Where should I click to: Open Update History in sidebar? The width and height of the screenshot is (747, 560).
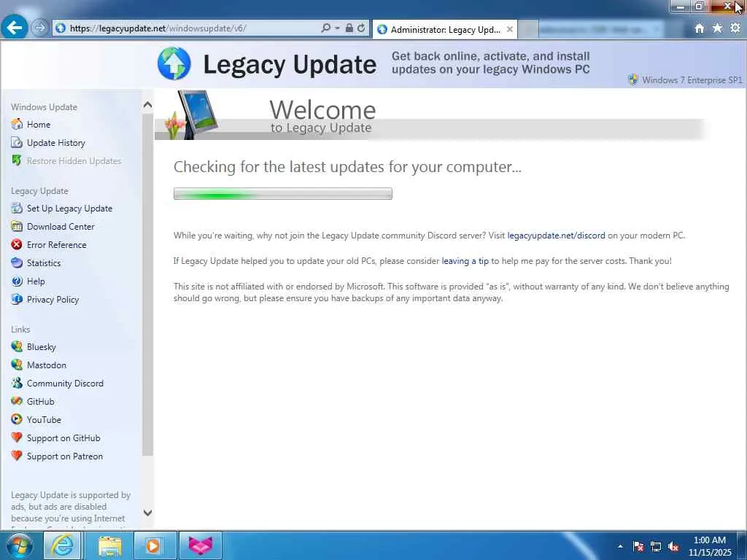point(55,143)
